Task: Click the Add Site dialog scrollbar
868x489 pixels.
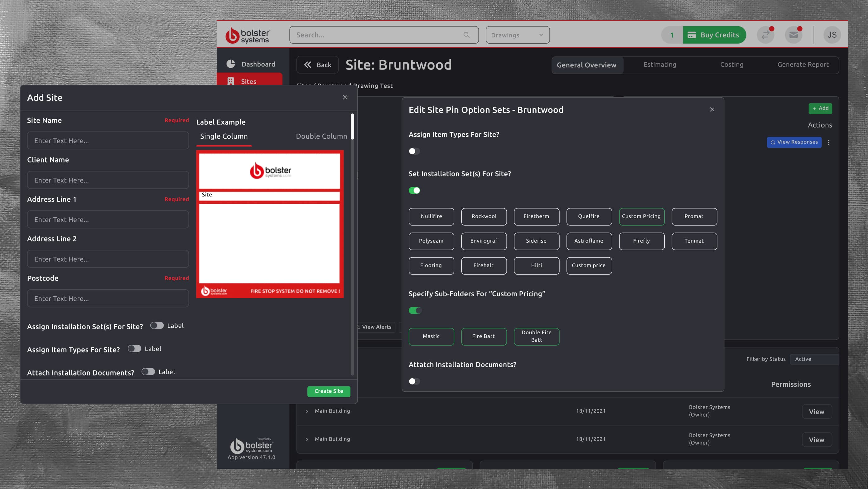Action: click(x=352, y=126)
